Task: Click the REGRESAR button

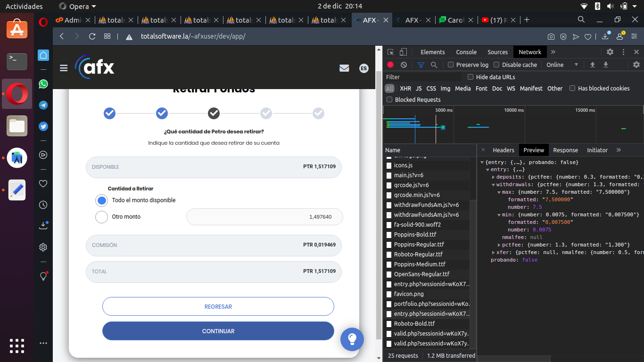Action: [x=218, y=306]
